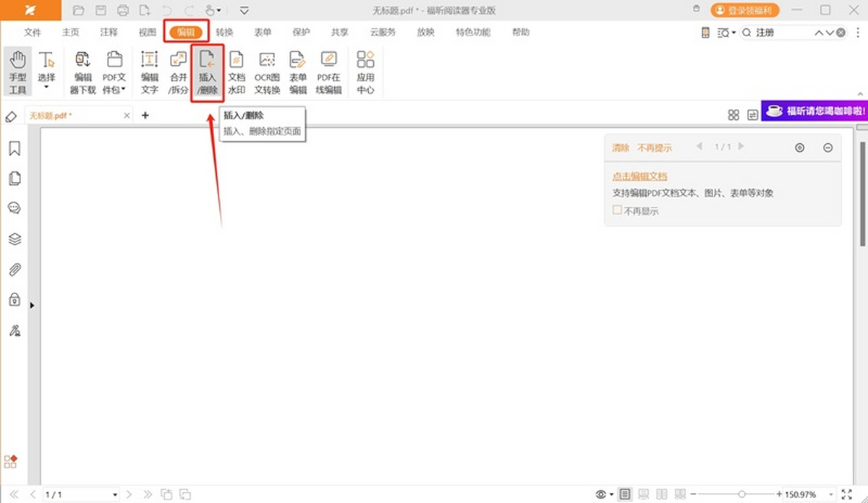The image size is (868, 503).
Task: Switch to the 注释 tab
Action: [109, 33]
